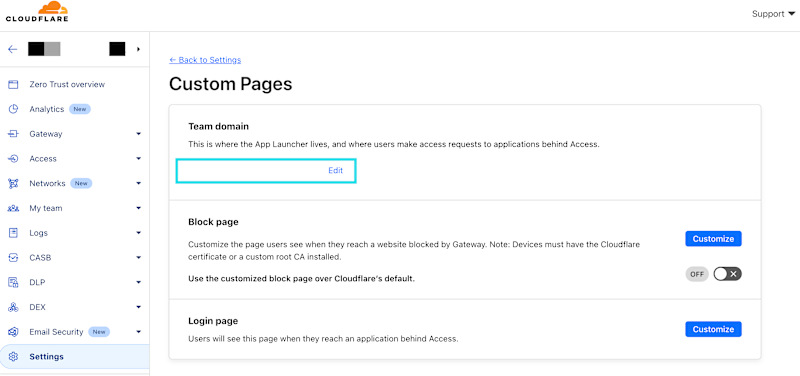Click the OFF label beside the switch
The image size is (800, 376).
697,274
